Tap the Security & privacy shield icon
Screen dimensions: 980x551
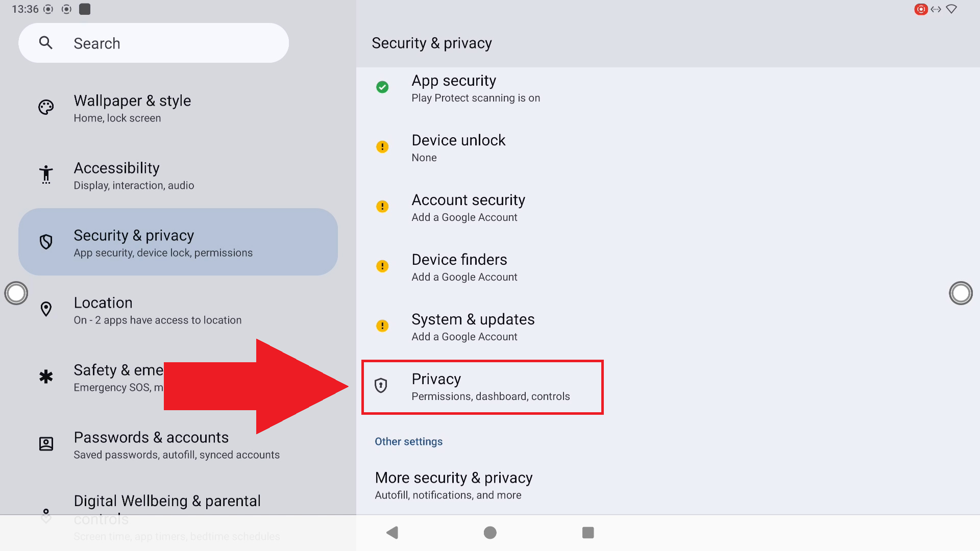point(46,242)
